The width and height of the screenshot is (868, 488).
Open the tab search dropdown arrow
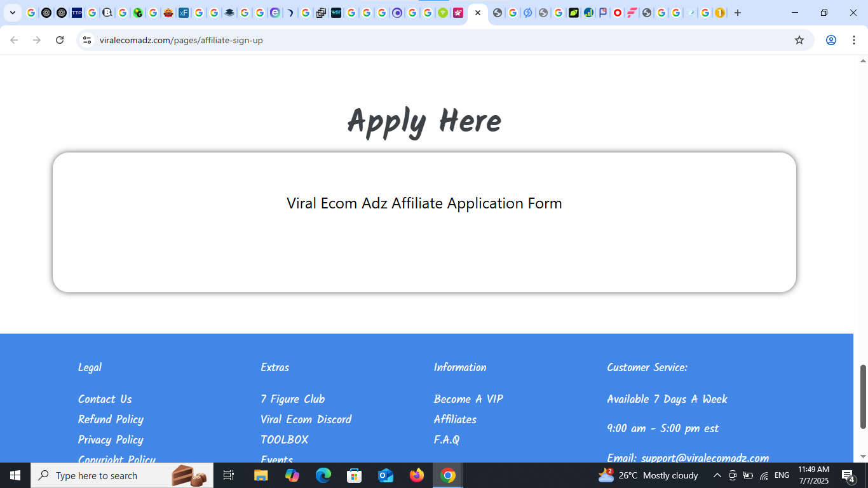pos(13,13)
